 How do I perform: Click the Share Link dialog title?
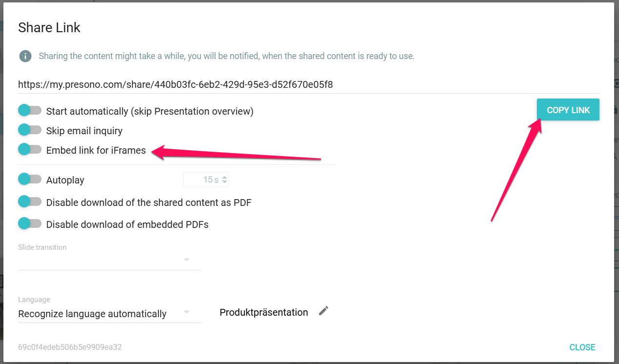(x=49, y=28)
